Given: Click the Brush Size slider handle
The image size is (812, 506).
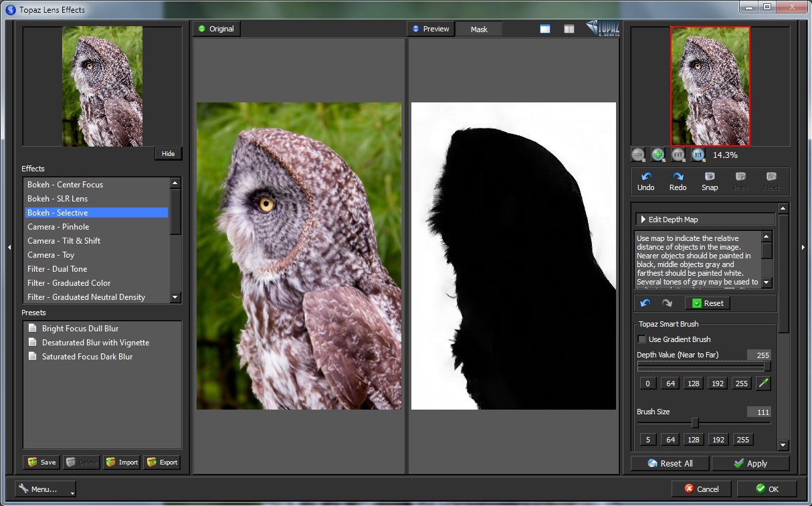Looking at the screenshot, I should pos(695,423).
